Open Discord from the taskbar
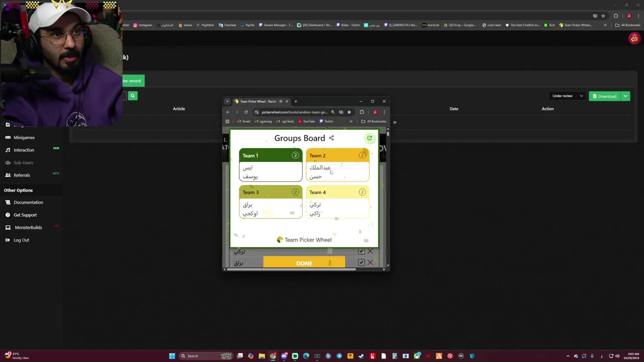Screen dimensions: 644x362 coord(284,356)
